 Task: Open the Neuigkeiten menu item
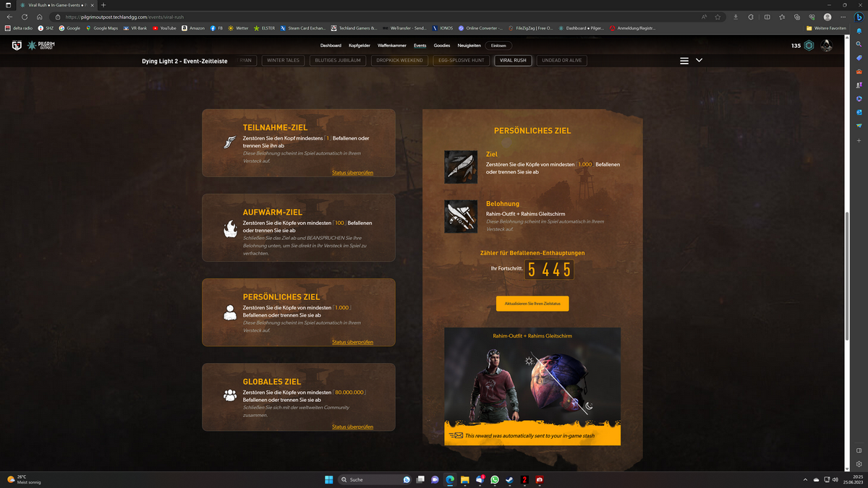[469, 46]
